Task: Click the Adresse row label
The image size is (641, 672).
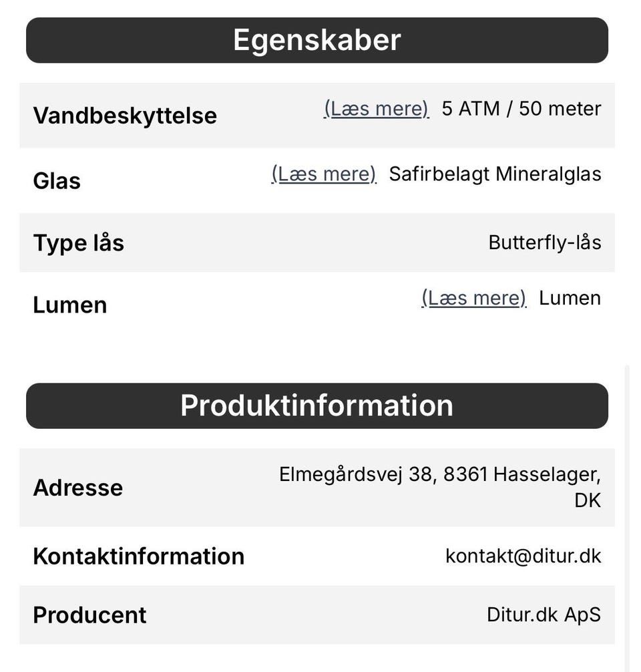Action: 78,488
